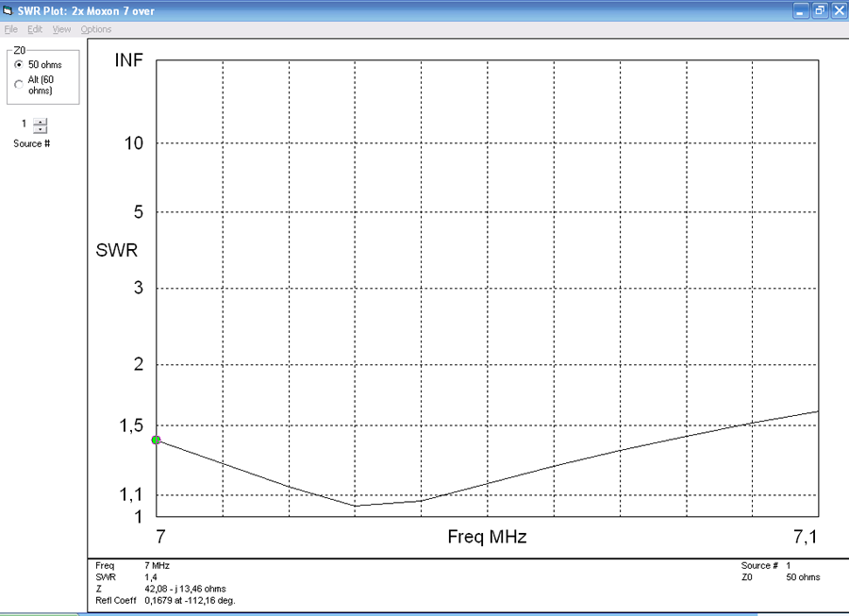Click the Freq MHz axis label
This screenshot has width=849, height=616.
click(x=487, y=537)
